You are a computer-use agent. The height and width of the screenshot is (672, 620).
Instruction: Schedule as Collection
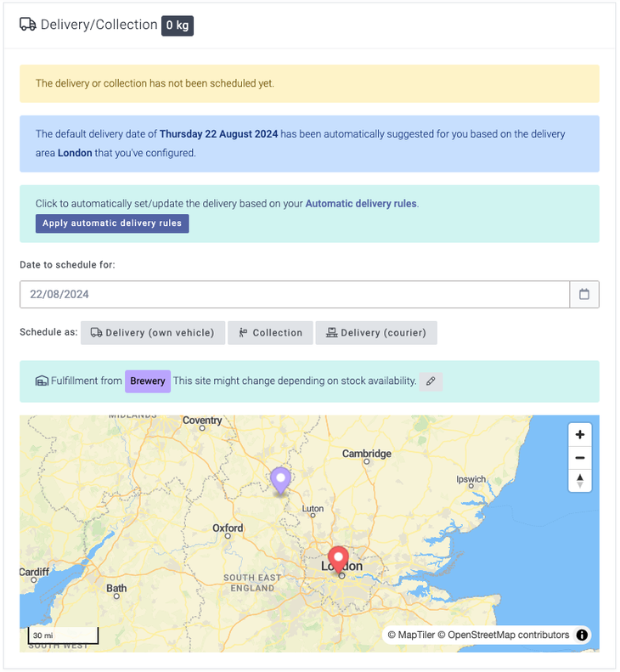tap(270, 333)
